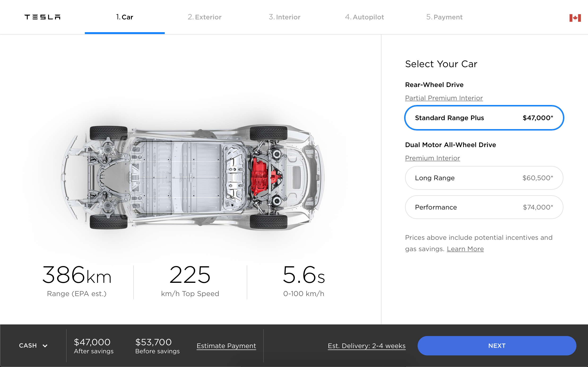
Task: Click the Tesla logo
Action: click(43, 17)
